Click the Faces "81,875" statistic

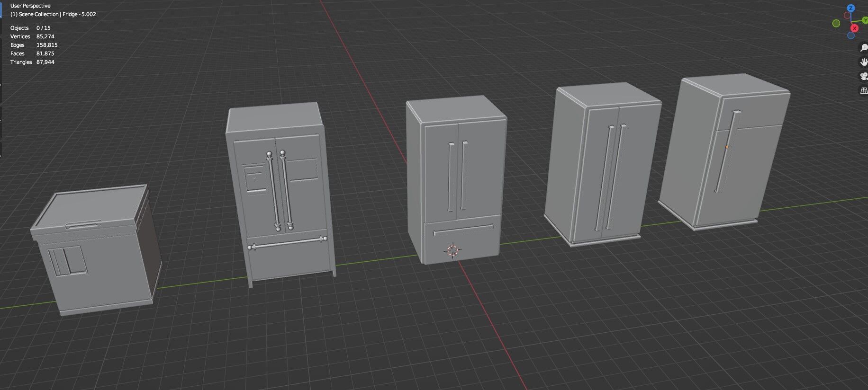click(45, 53)
